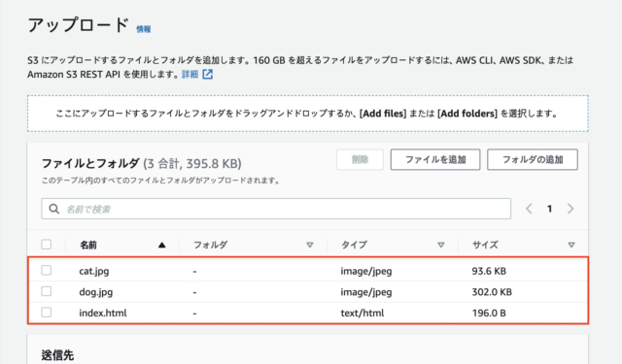Check the box for dog.jpg
Viewport: 622px width, 364px height.
[x=47, y=291]
